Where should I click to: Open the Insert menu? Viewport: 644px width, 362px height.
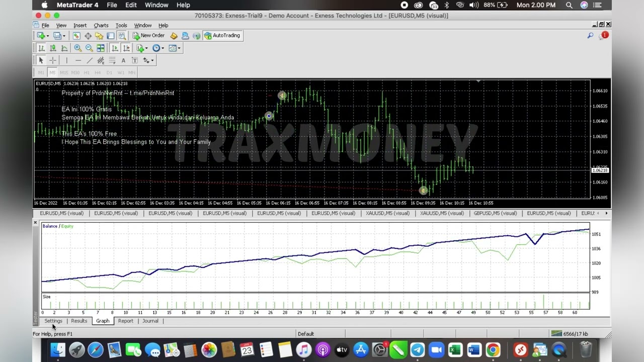click(80, 25)
